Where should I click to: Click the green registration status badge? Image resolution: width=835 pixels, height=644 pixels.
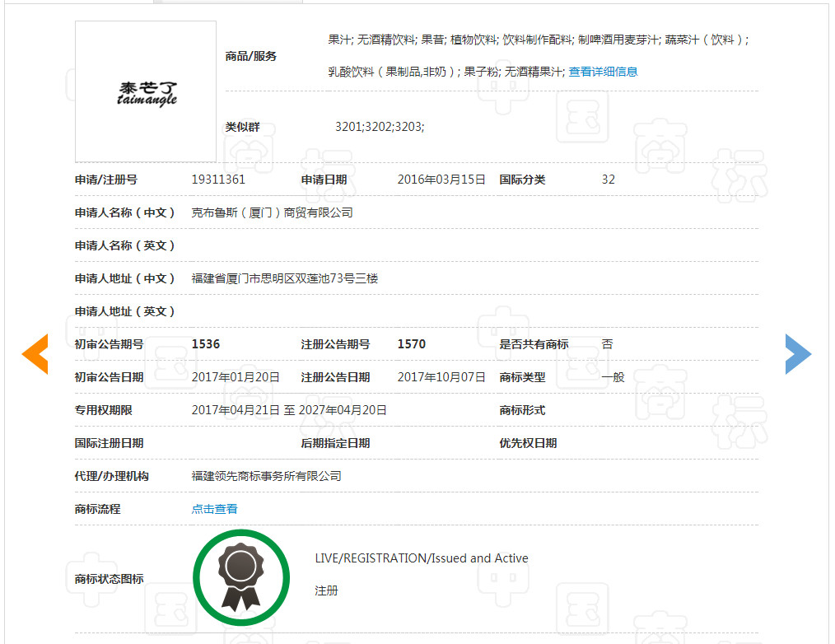click(241, 576)
